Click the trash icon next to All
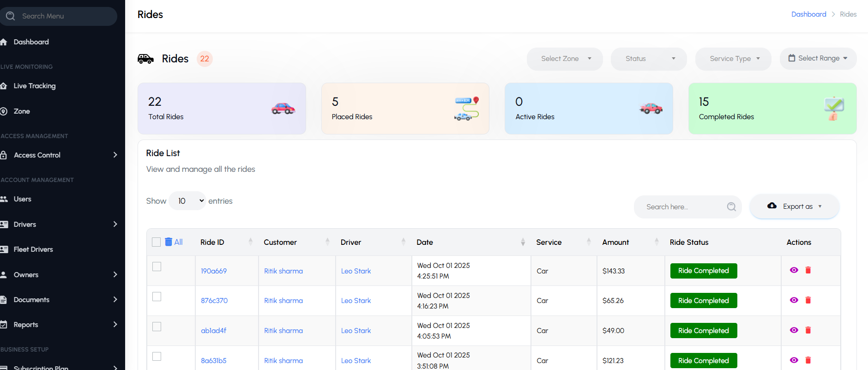This screenshot has width=868, height=370. pyautogui.click(x=169, y=242)
